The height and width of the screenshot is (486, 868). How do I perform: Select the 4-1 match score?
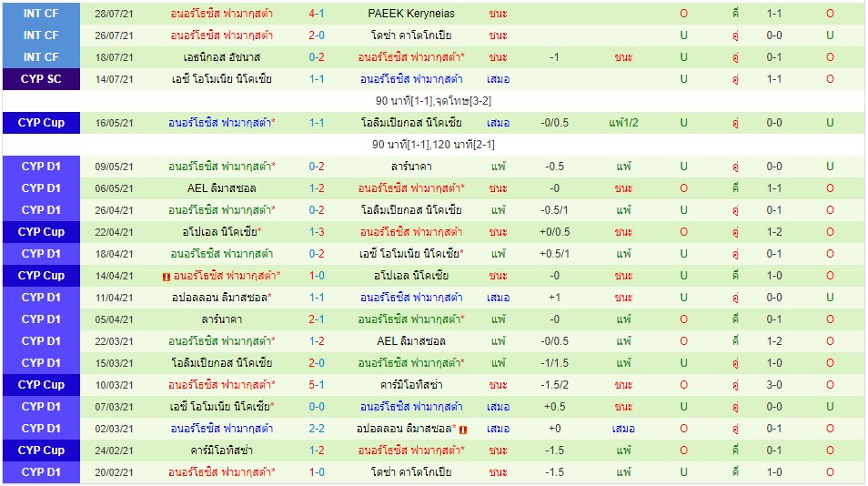pos(317,14)
